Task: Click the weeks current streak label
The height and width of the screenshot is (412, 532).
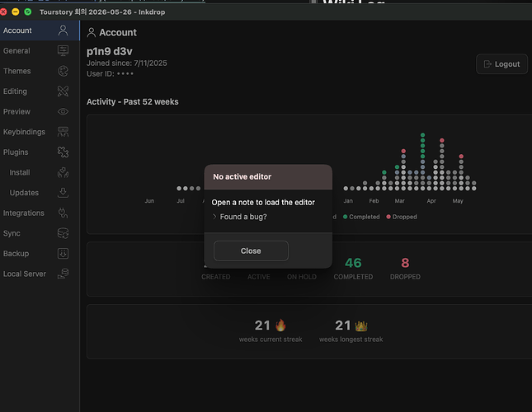Action: [x=271, y=339]
